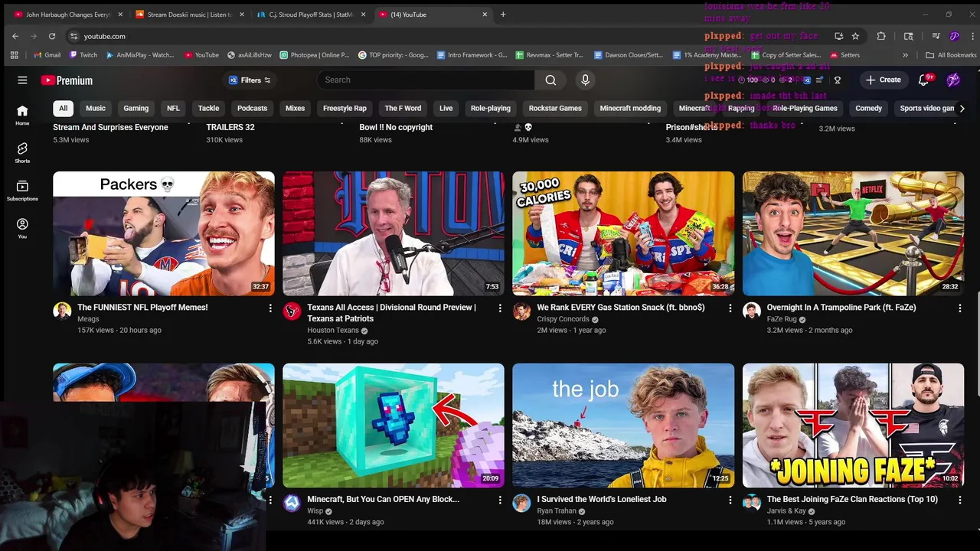Start voice search with the microphone
Screen dimensions: 980x551
click(x=586, y=80)
